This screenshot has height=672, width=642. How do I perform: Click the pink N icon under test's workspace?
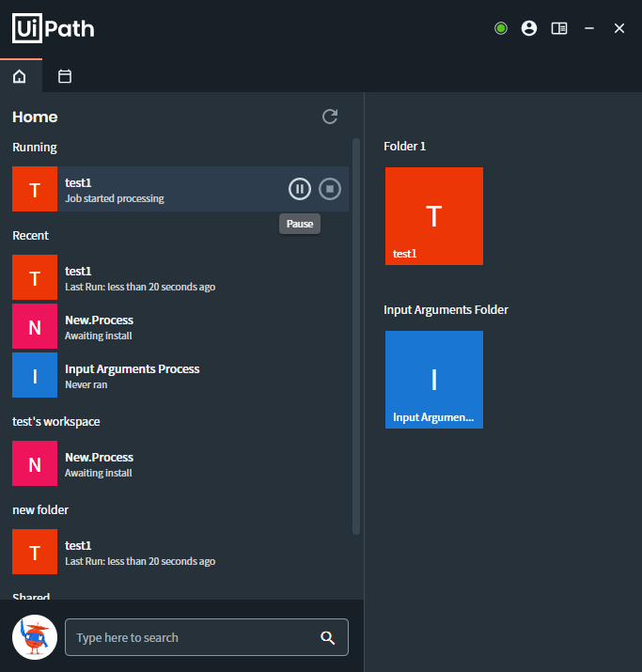(x=35, y=463)
